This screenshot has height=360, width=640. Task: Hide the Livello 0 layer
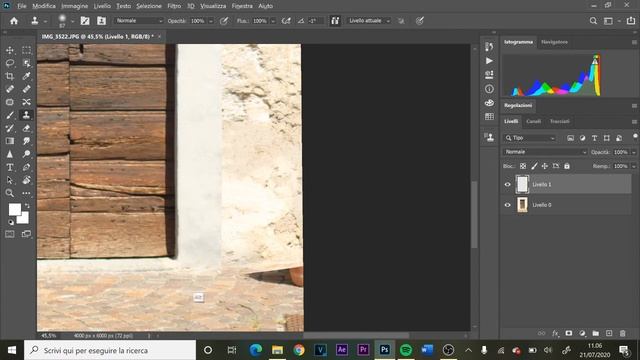(507, 205)
